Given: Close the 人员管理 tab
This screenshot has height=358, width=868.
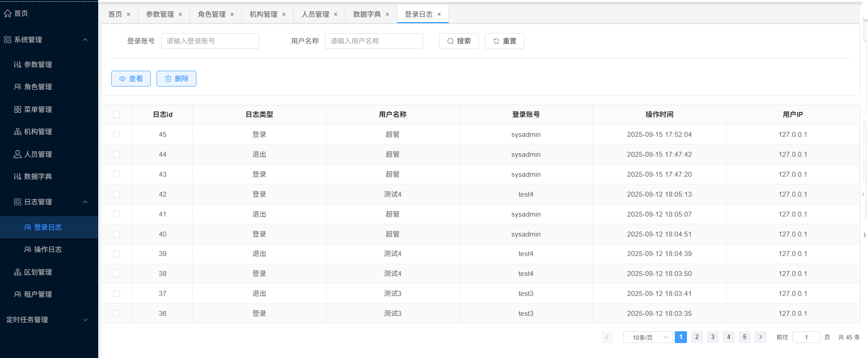Looking at the screenshot, I should click(336, 15).
